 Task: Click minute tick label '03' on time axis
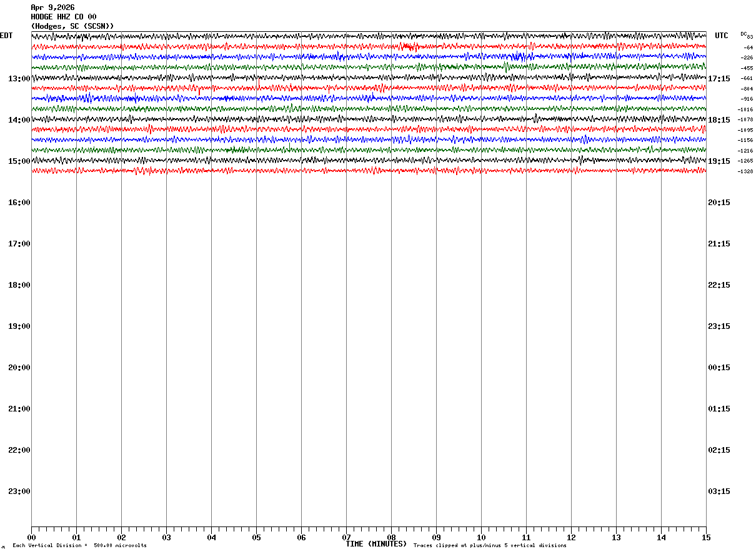point(166,538)
